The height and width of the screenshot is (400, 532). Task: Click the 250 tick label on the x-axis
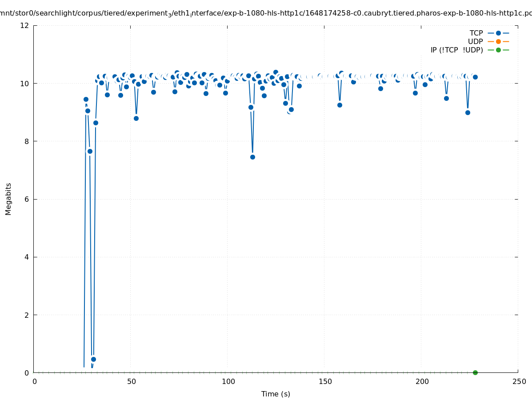pos(519,381)
